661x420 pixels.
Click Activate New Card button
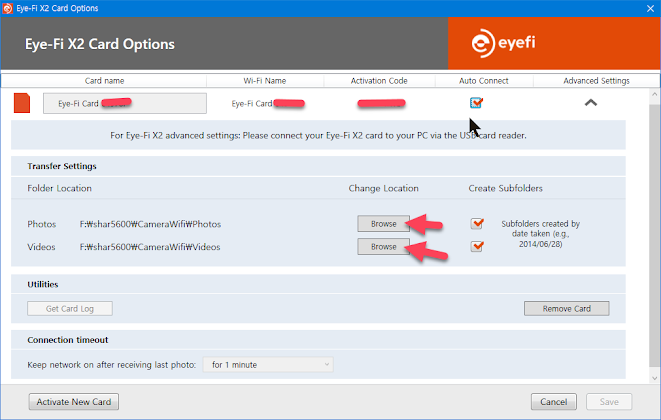[x=74, y=402]
